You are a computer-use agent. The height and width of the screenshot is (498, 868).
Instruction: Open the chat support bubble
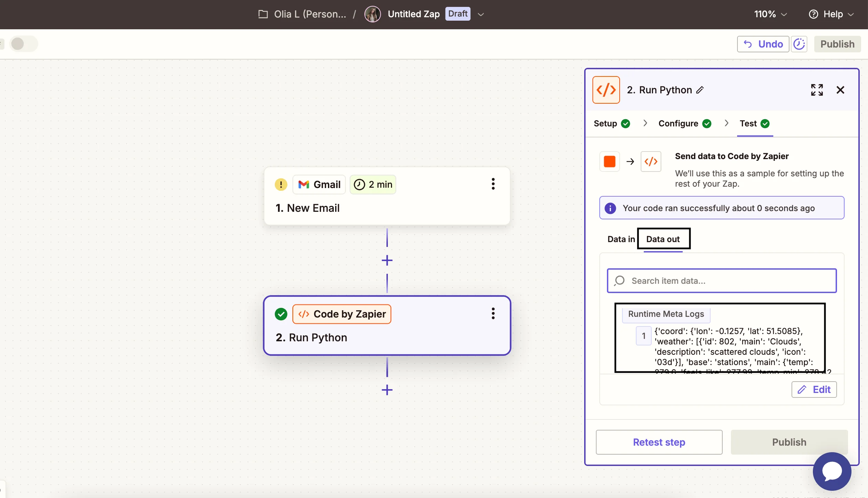coord(832,471)
